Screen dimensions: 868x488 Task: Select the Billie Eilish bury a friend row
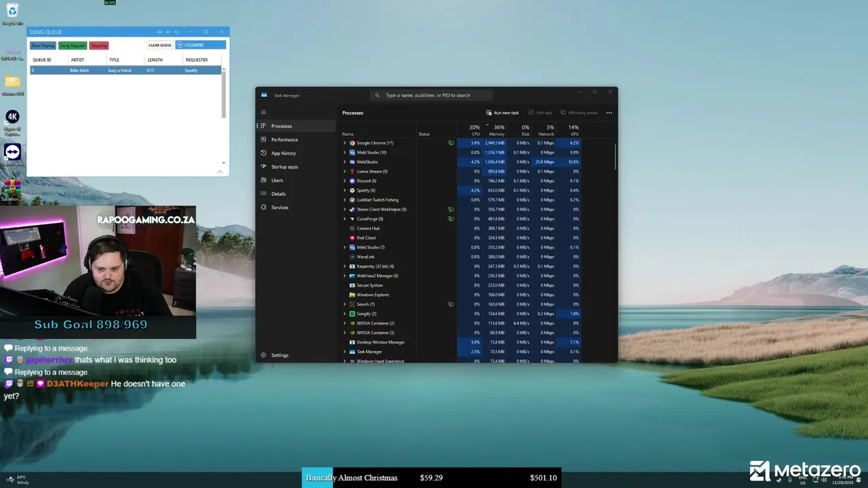125,70
